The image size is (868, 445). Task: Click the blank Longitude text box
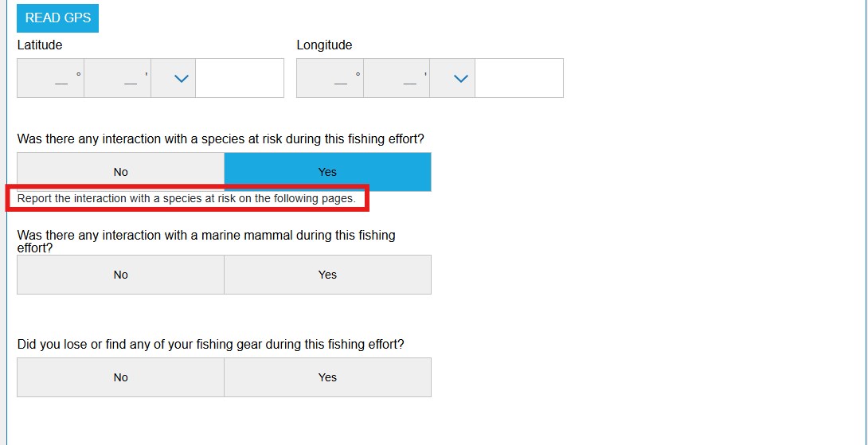pos(519,78)
